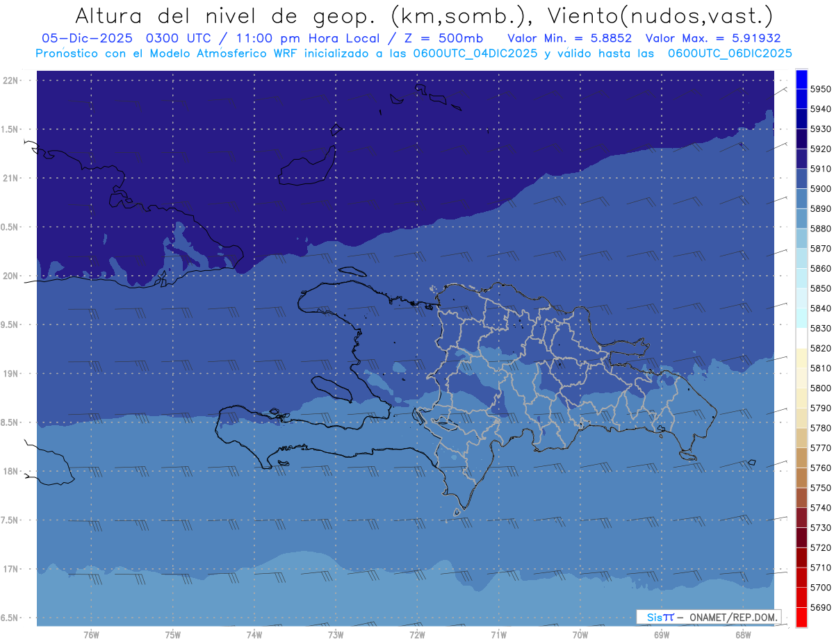Click the '5880' legend value

click(x=821, y=229)
